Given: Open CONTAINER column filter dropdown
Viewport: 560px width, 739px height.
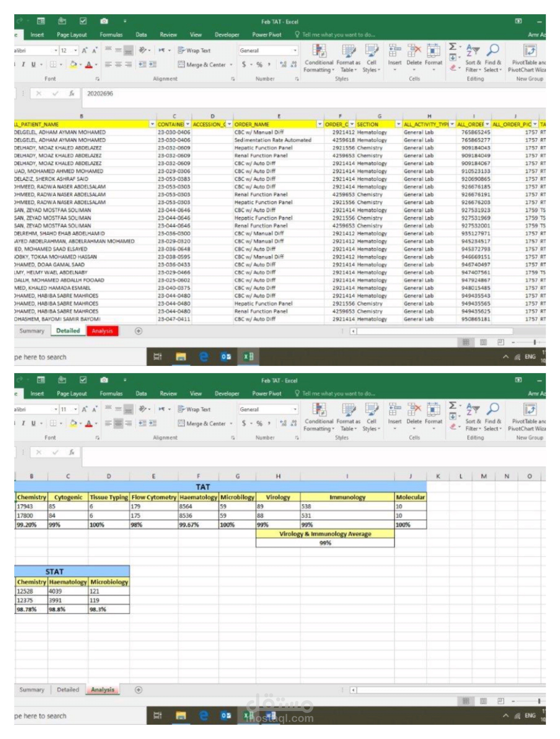Looking at the screenshot, I should [x=188, y=124].
